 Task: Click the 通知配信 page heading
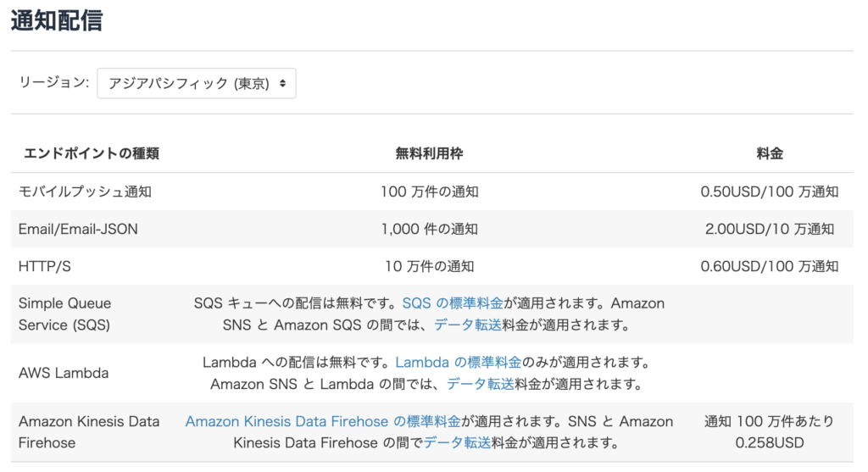[57, 21]
